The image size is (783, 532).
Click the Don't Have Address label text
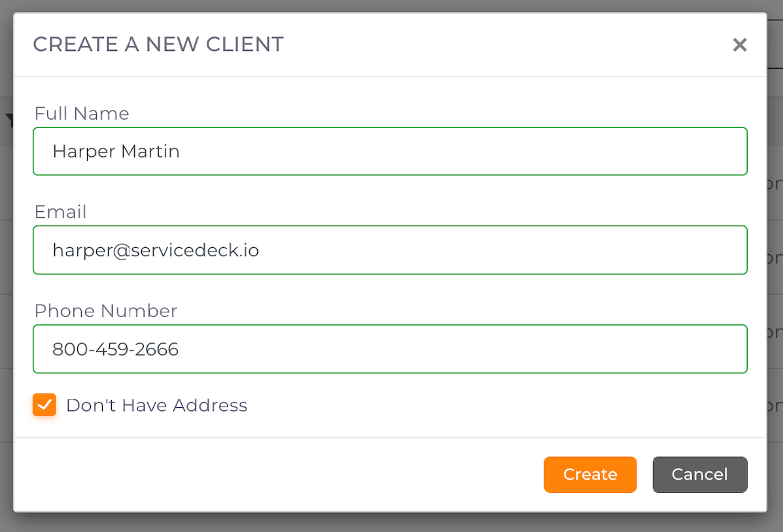coord(156,405)
